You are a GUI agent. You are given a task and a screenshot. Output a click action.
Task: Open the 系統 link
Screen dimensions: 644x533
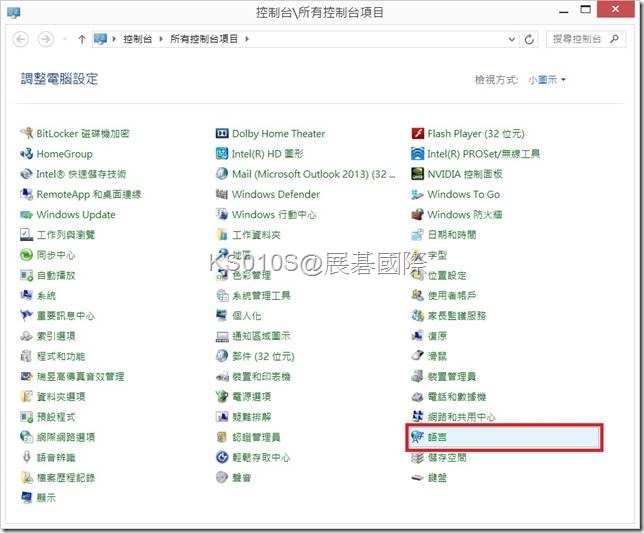[46, 296]
